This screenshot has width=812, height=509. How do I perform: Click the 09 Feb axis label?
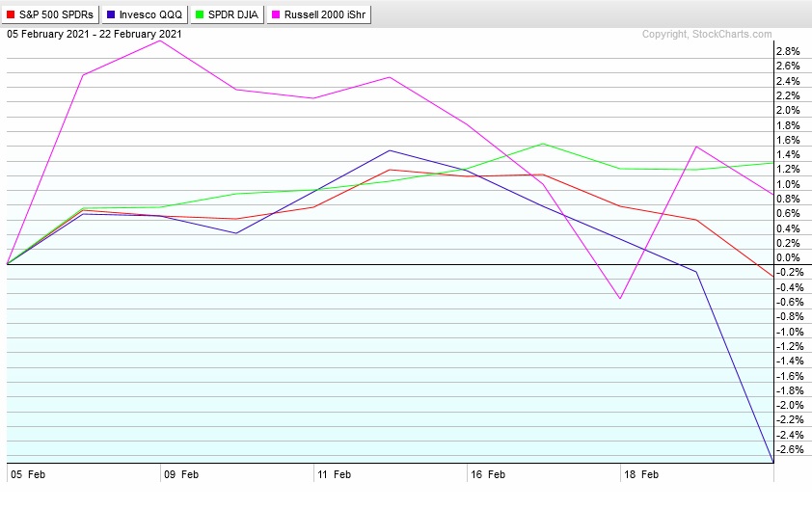(181, 474)
